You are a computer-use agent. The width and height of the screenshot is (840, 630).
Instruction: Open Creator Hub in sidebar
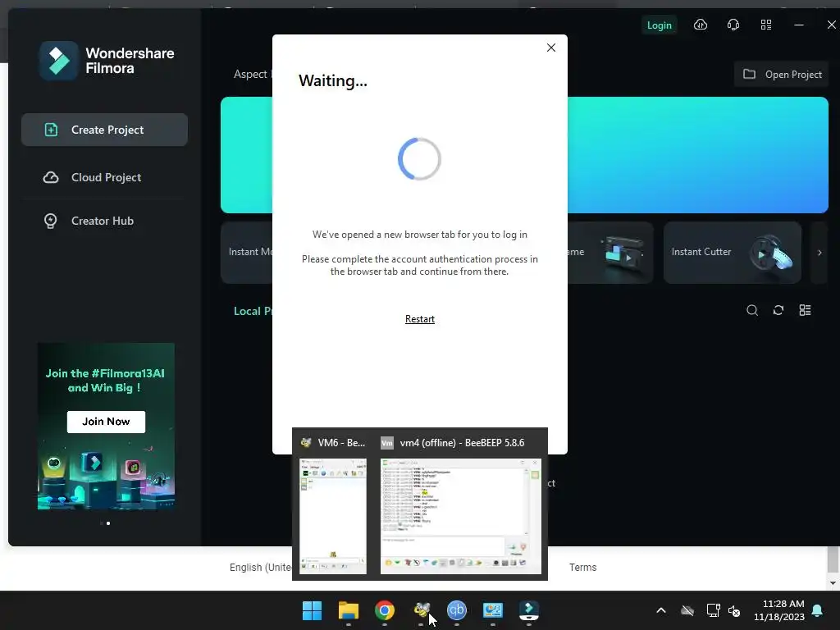[x=104, y=221]
